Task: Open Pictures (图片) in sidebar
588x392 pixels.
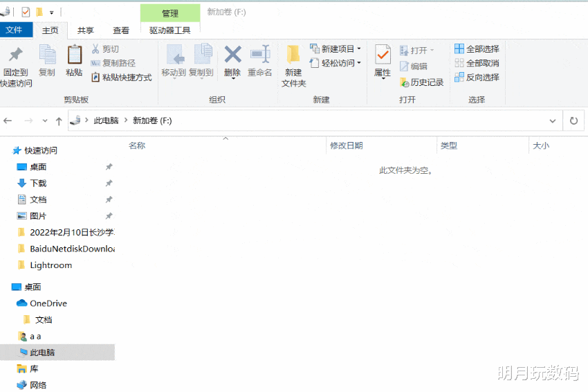Action: click(38, 216)
